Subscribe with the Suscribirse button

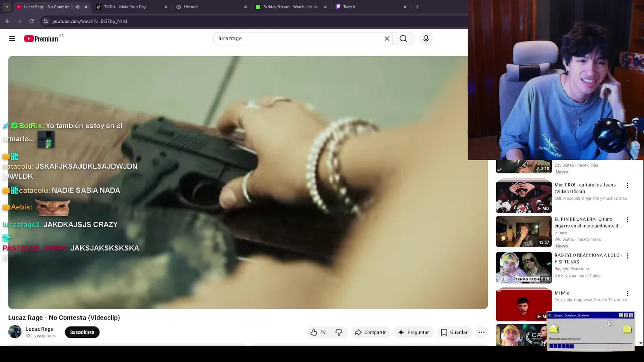(82, 332)
